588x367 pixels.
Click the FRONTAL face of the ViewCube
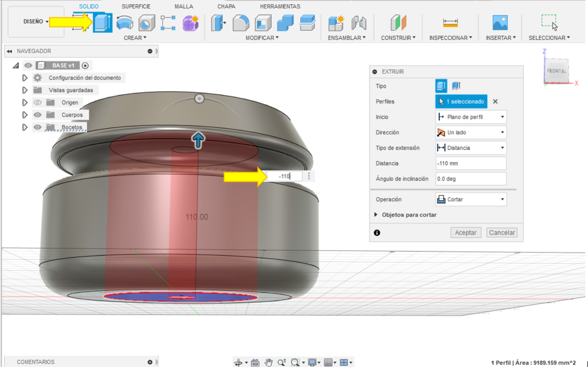557,71
